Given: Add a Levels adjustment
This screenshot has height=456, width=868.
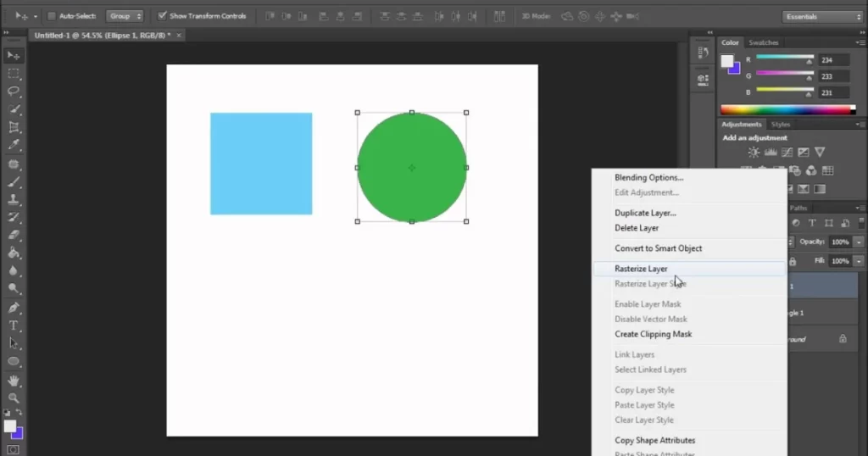Looking at the screenshot, I should [x=770, y=153].
